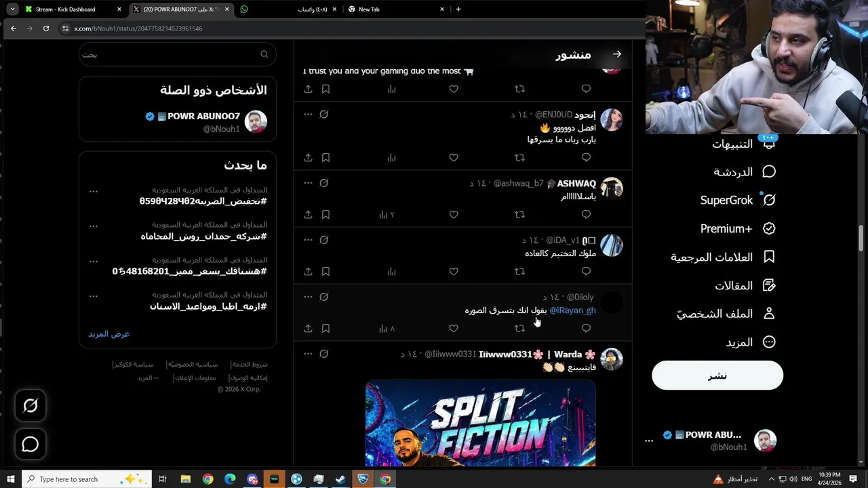This screenshot has width=868, height=488.
Task: Open options for trend شركه_حمدان_روش_المحاماه
Action: point(94,226)
